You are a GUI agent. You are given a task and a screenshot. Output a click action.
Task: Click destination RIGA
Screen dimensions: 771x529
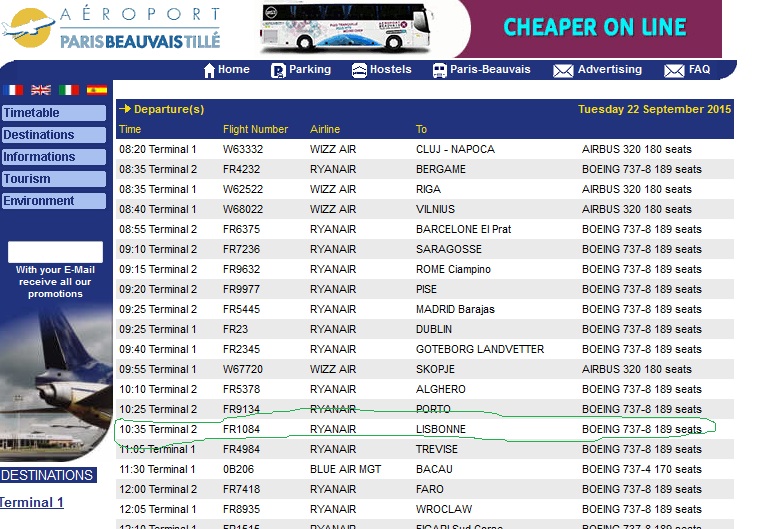click(x=428, y=189)
